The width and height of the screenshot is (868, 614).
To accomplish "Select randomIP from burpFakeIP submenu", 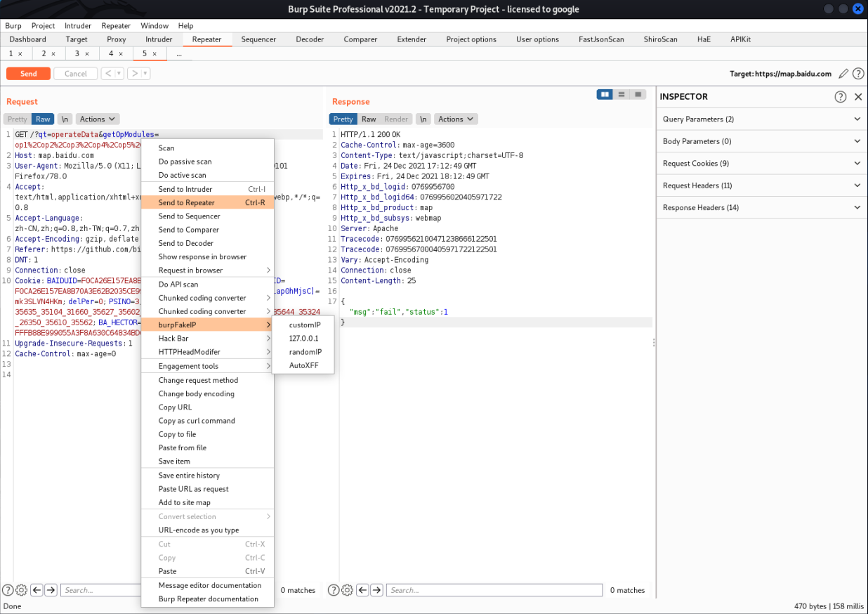I will tap(303, 352).
